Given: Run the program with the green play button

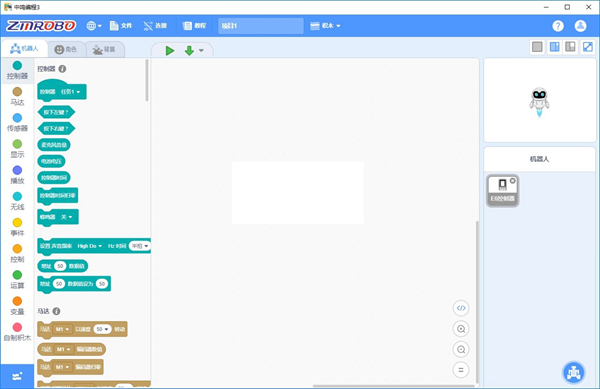Looking at the screenshot, I should tap(170, 50).
